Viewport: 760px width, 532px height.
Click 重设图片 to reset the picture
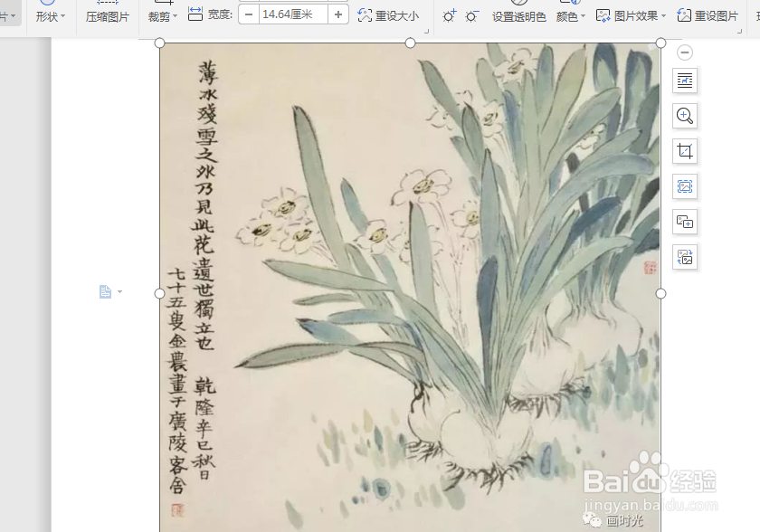(717, 15)
